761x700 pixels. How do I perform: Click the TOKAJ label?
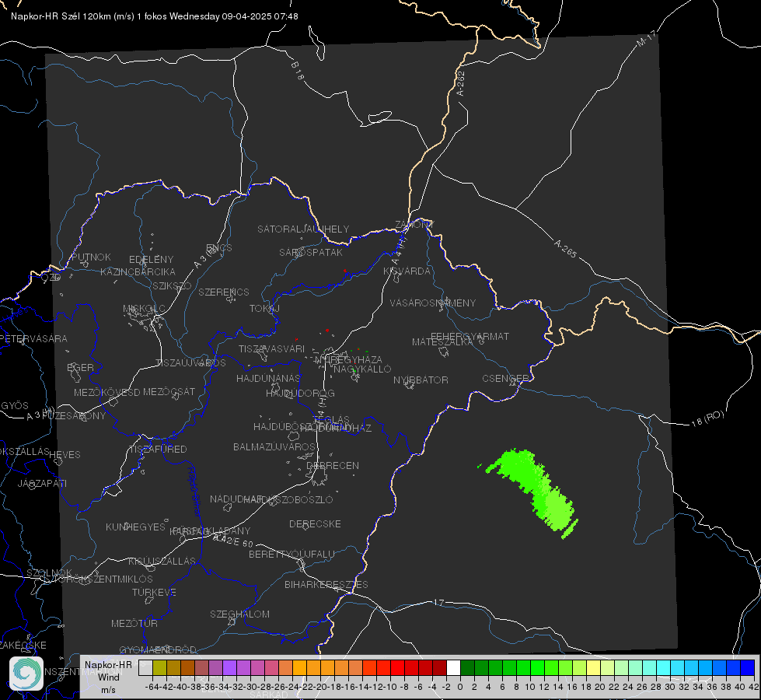(x=264, y=309)
